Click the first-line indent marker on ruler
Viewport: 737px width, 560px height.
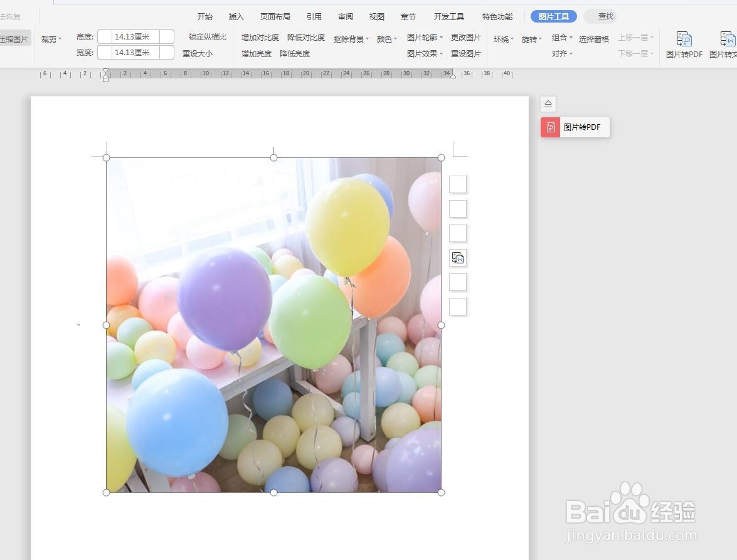pos(106,71)
